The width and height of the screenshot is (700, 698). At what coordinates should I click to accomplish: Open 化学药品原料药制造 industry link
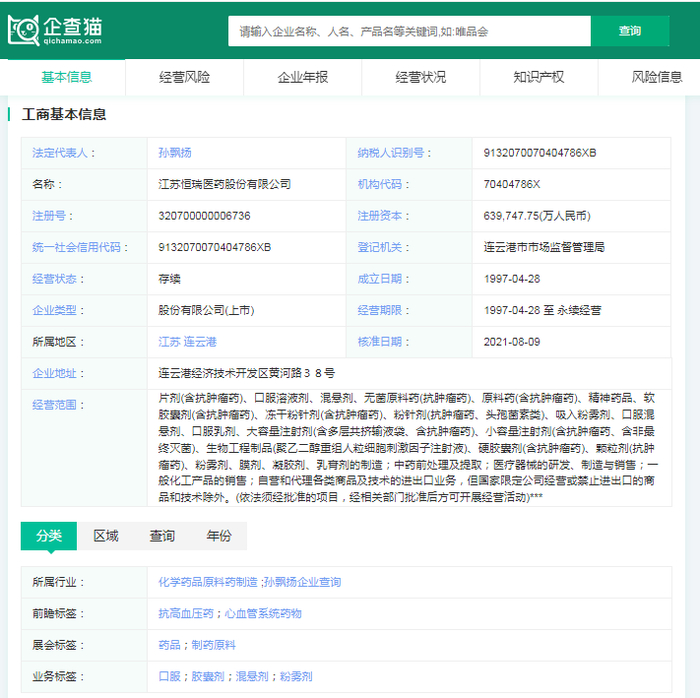208,582
